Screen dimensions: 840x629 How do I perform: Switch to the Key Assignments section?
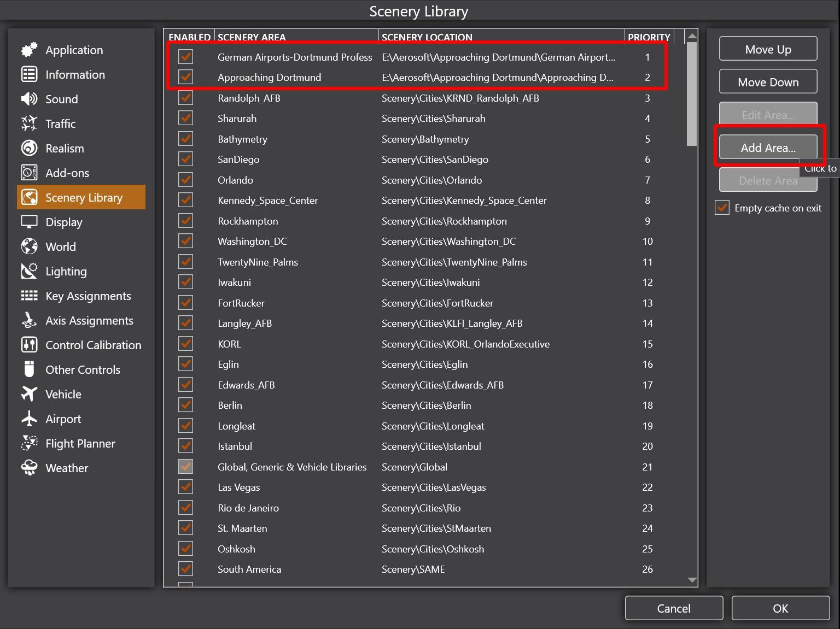pyautogui.click(x=87, y=296)
